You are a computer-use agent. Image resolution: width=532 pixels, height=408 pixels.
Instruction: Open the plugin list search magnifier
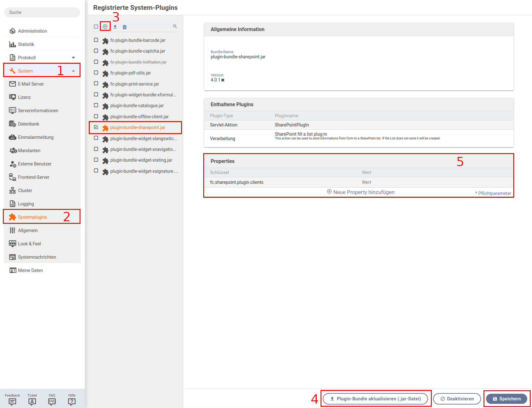point(175,26)
